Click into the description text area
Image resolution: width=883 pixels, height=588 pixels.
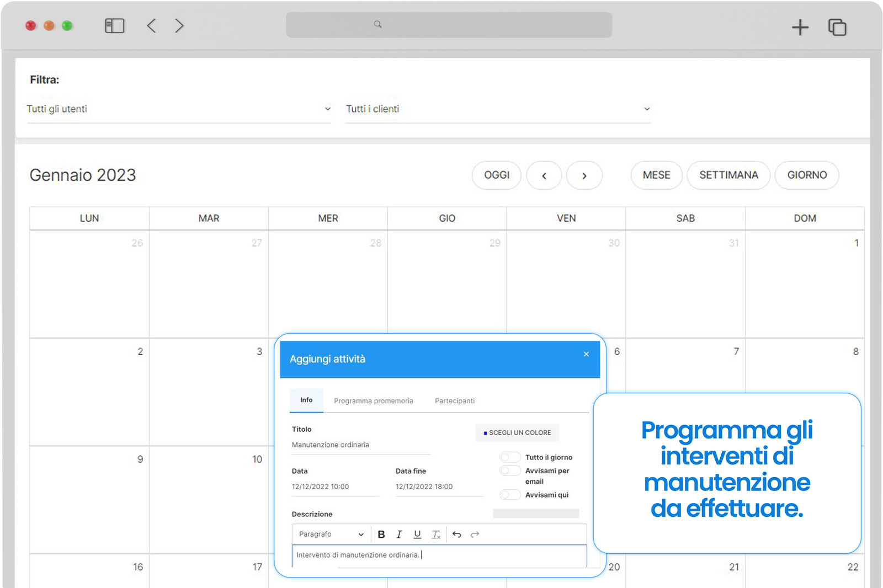point(439,556)
